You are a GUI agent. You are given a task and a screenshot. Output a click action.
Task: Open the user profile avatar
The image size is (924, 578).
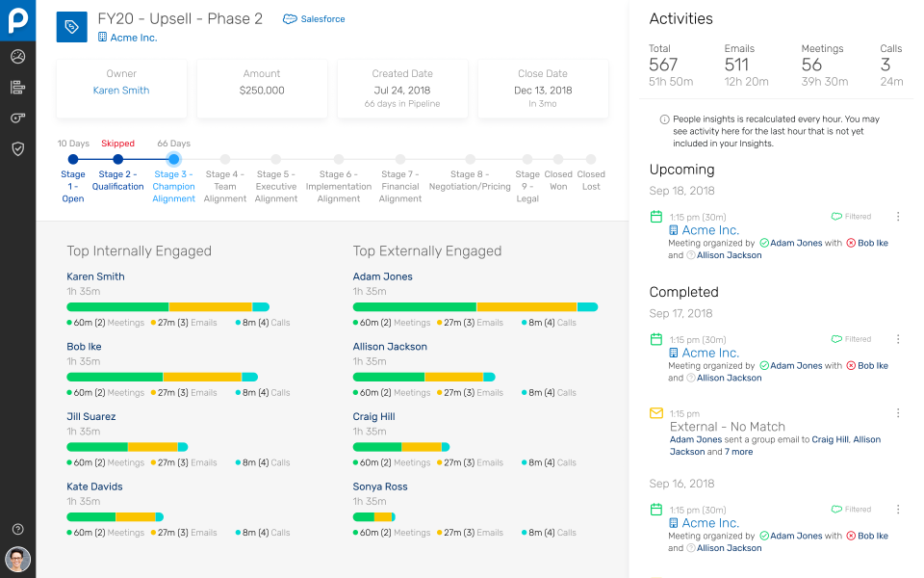coord(17,560)
